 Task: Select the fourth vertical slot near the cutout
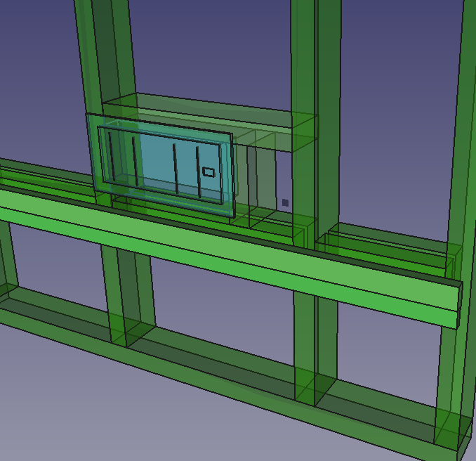tap(198, 173)
